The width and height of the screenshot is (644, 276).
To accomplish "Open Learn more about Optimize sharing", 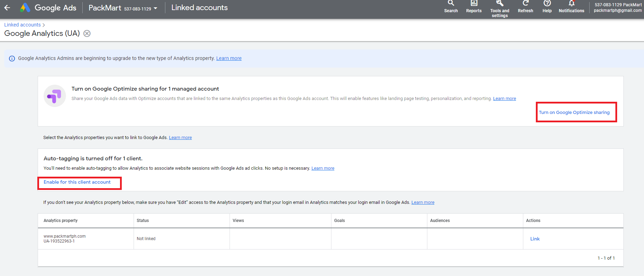I will (504, 99).
